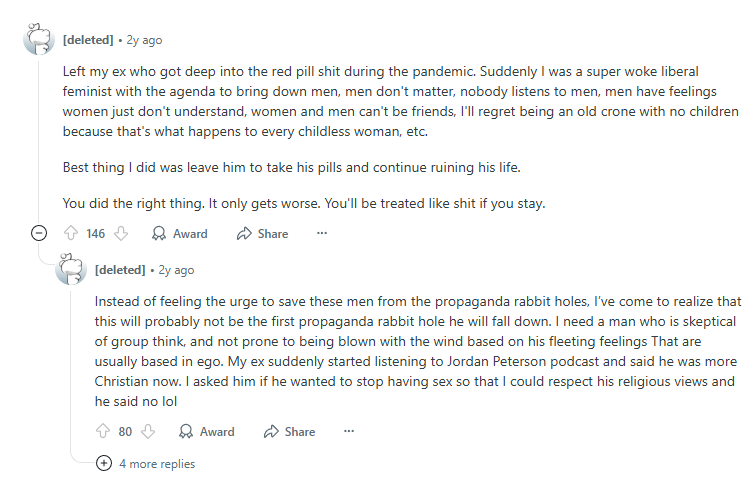
Task: Open the top comment's three-dot options menu
Action: 322,233
